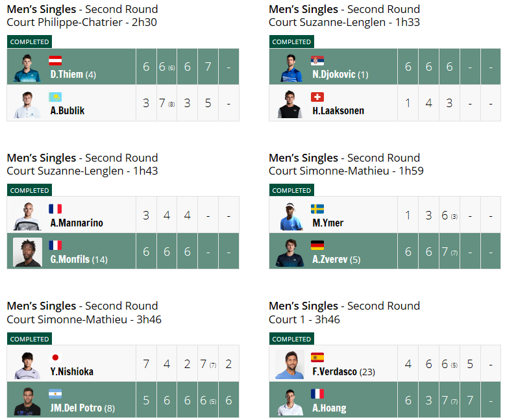Open N.Djokovic player photo
Screen dimensions: 505x420
pyautogui.click(x=291, y=68)
